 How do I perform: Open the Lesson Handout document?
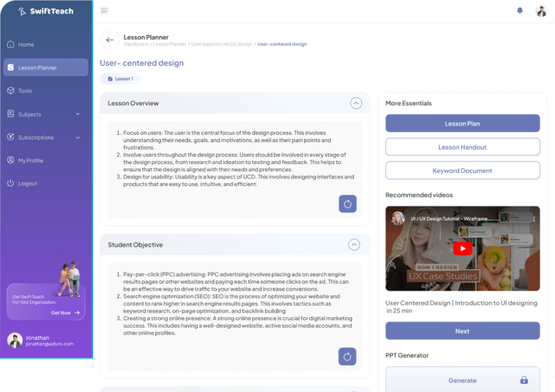[x=462, y=146]
